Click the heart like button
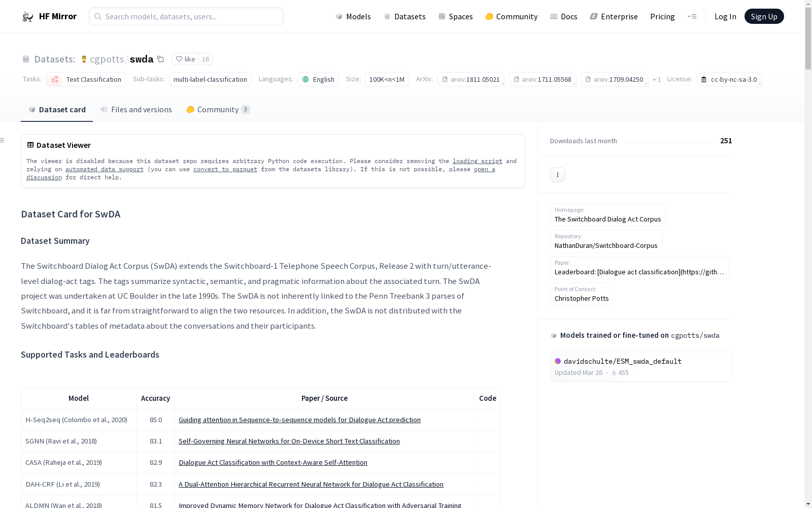 coord(185,59)
